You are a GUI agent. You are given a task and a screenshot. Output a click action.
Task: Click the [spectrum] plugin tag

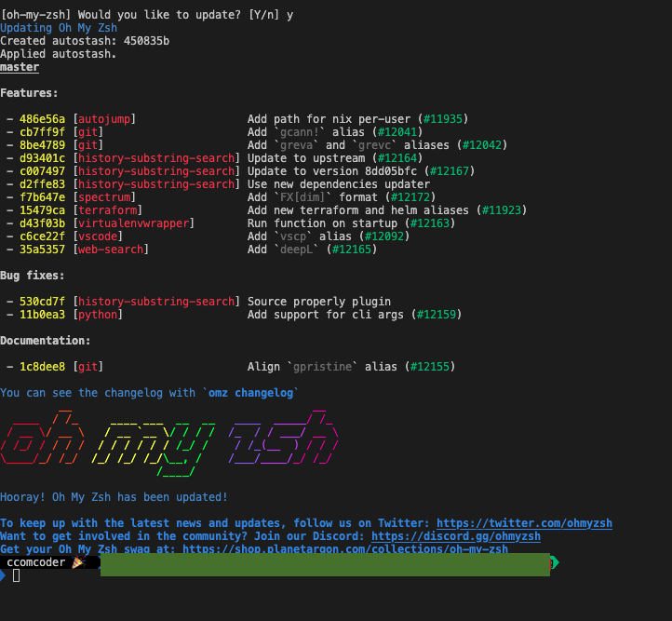(x=104, y=197)
